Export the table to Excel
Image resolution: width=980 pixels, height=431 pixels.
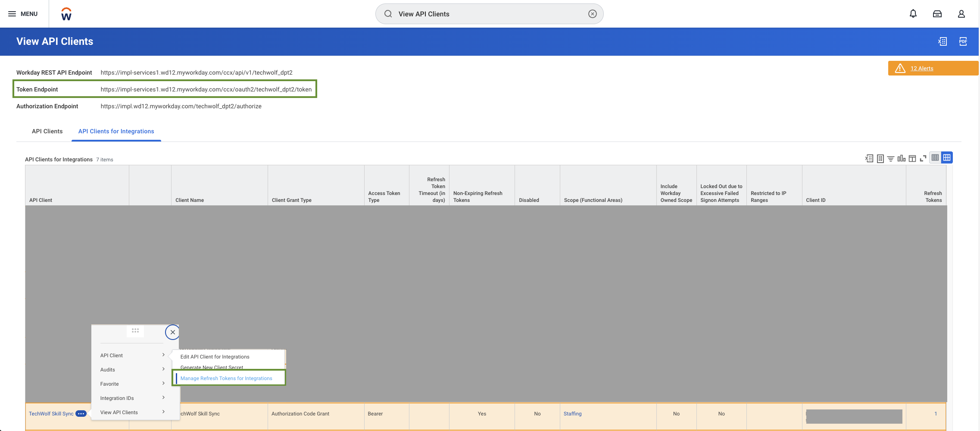(x=868, y=158)
